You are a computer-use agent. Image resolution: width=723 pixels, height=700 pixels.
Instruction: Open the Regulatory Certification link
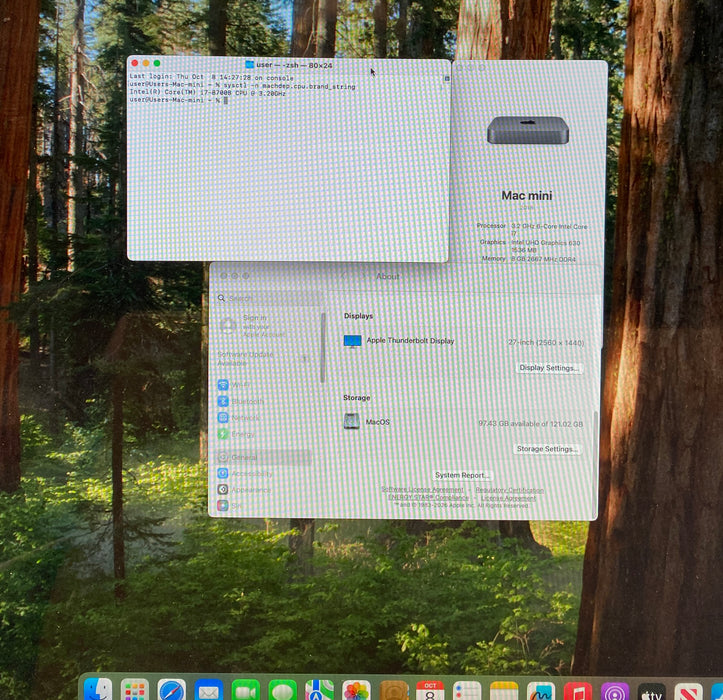tap(510, 490)
